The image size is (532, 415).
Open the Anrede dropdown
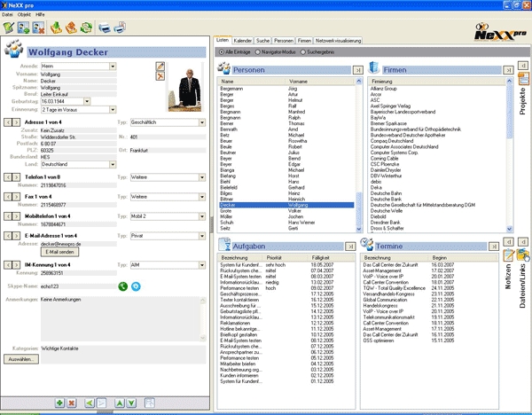pyautogui.click(x=113, y=66)
